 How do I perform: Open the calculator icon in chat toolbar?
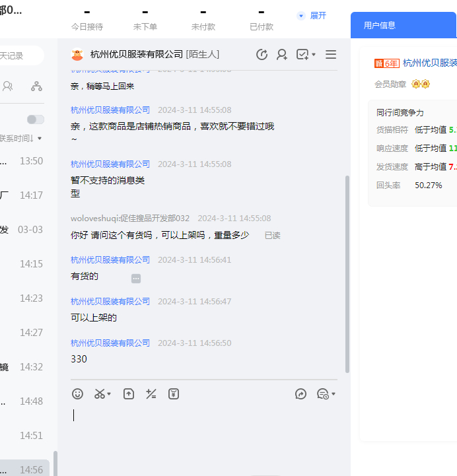coord(151,394)
